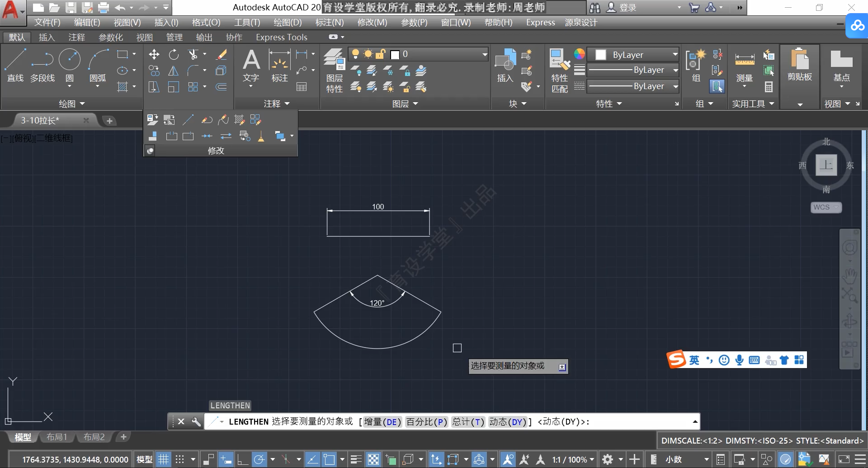Click the object color wheel icon
The width and height of the screenshot is (868, 468).
tap(579, 54)
